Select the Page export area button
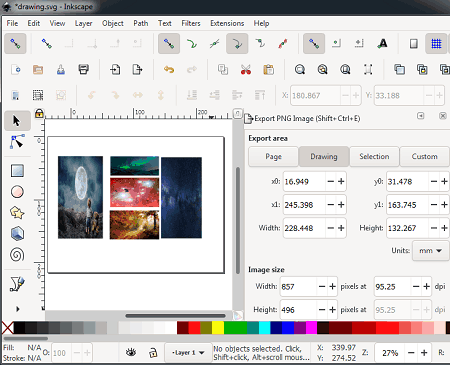This screenshot has width=450, height=365. point(273,156)
